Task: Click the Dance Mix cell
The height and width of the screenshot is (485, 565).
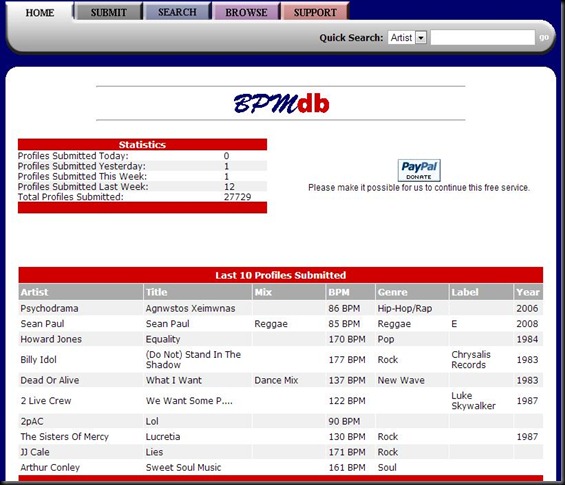Action: click(276, 380)
